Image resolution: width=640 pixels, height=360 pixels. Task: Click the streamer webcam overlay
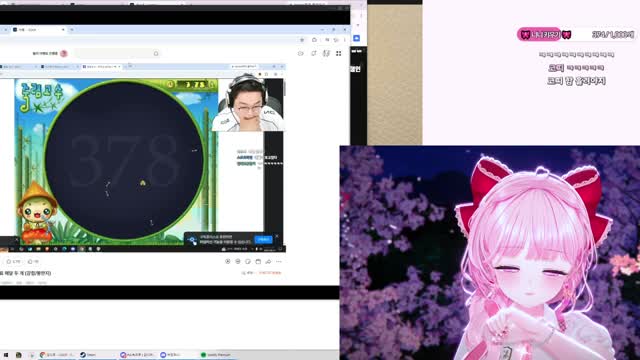[x=248, y=102]
